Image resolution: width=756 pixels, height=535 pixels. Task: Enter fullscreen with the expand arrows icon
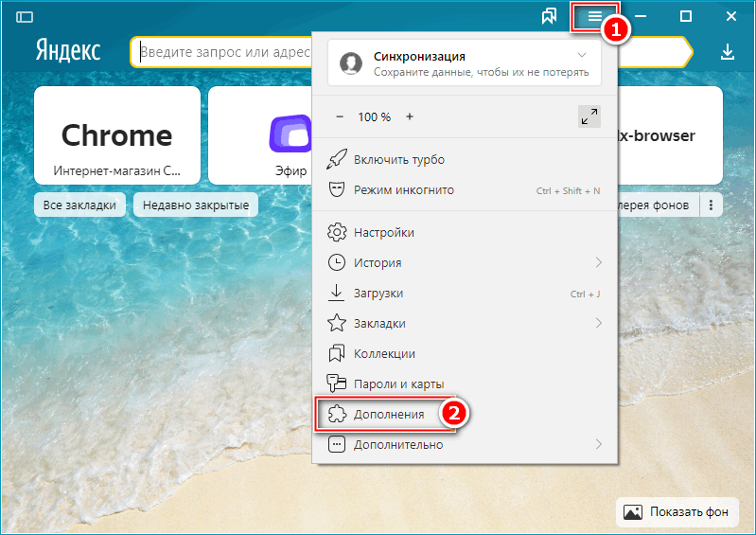coord(589,116)
